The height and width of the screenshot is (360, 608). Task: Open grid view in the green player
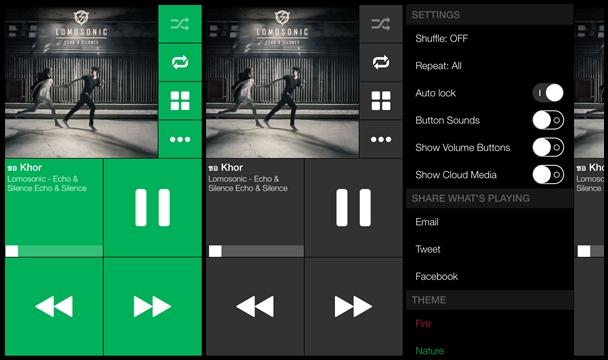pos(180,100)
